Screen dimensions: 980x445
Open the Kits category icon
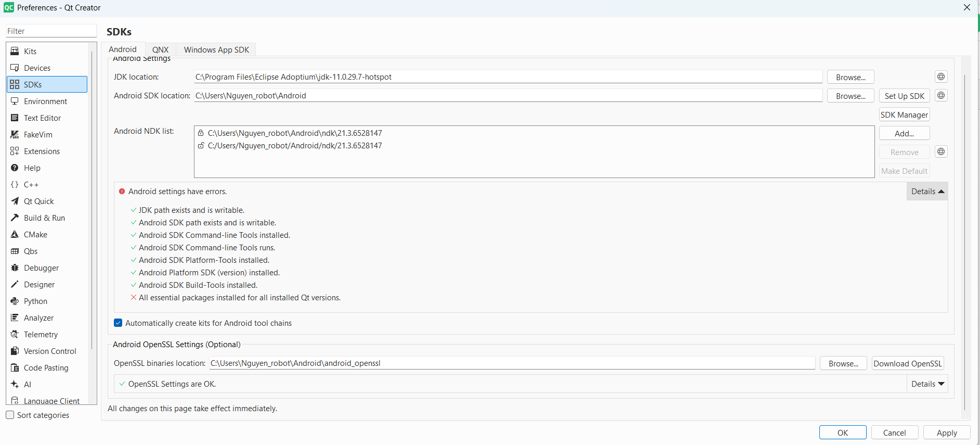tap(15, 51)
